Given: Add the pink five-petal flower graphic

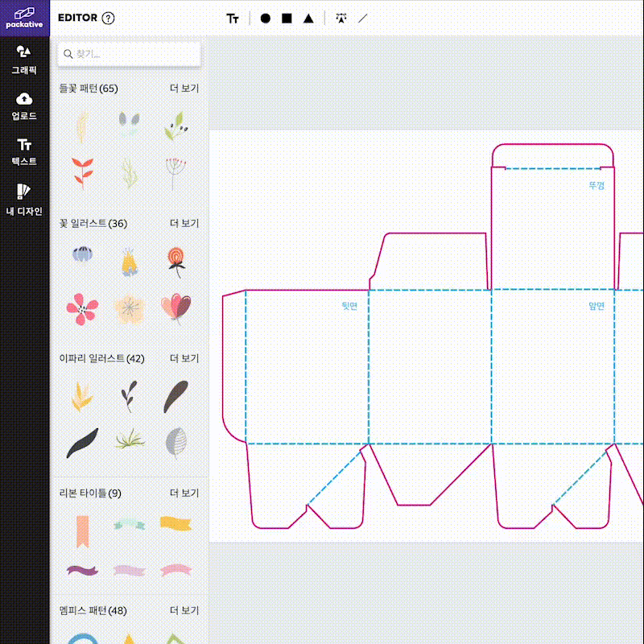Looking at the screenshot, I should click(x=81, y=308).
